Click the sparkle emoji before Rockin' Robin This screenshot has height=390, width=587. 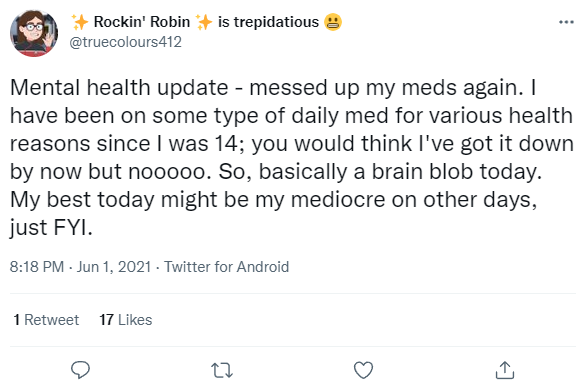click(80, 22)
